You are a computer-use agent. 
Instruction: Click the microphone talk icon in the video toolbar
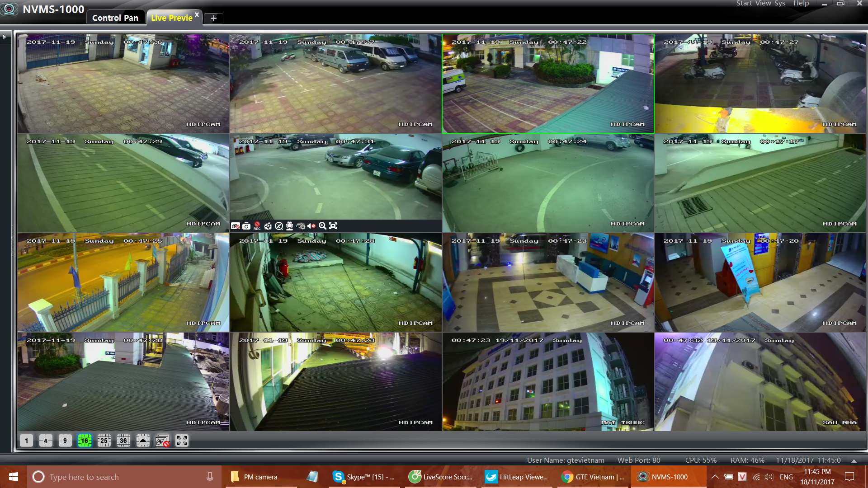click(x=290, y=225)
